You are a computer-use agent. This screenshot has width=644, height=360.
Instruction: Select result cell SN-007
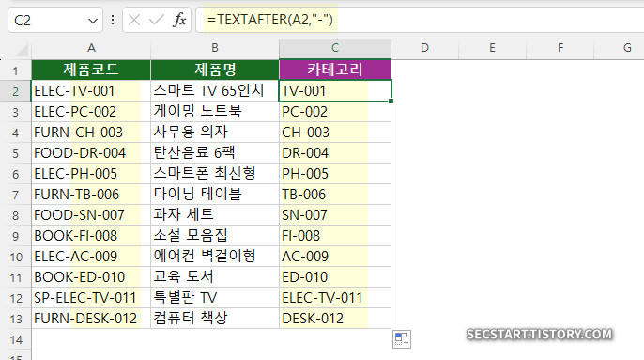click(335, 214)
